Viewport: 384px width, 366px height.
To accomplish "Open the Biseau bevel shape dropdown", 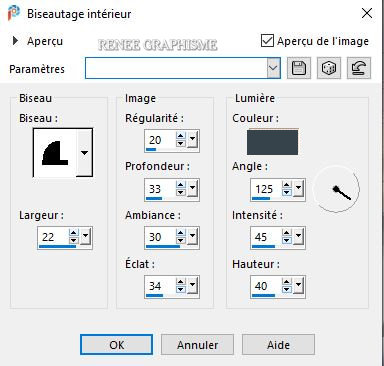I will click(x=84, y=153).
